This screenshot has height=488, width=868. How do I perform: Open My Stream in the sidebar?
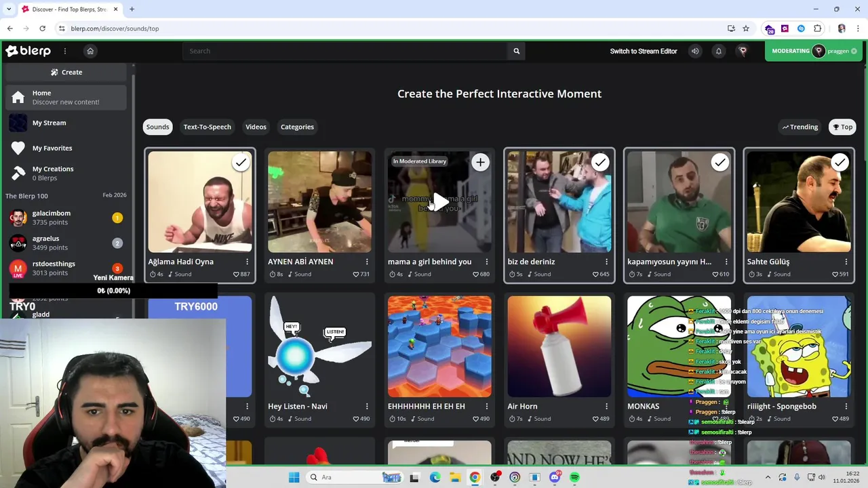pyautogui.click(x=66, y=123)
